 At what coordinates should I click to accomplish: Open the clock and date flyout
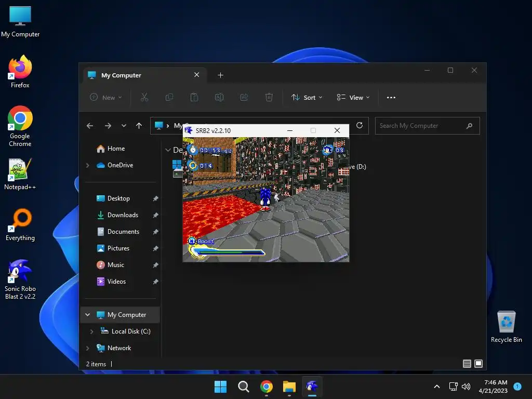494,387
